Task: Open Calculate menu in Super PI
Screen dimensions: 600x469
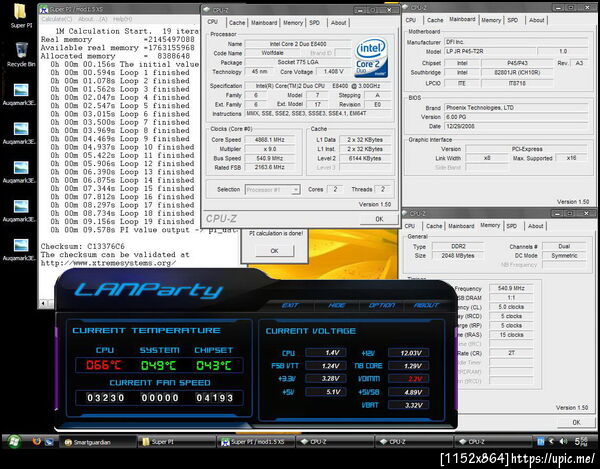Action: click(57, 19)
